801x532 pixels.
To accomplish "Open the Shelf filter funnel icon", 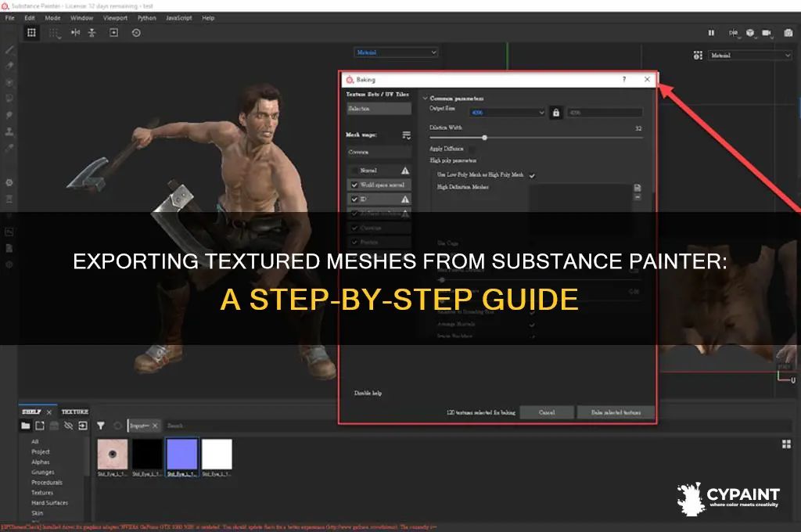I will tap(101, 426).
